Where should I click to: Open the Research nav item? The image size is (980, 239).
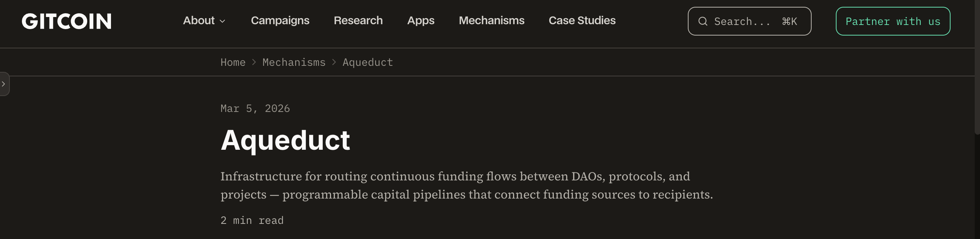coord(358,20)
